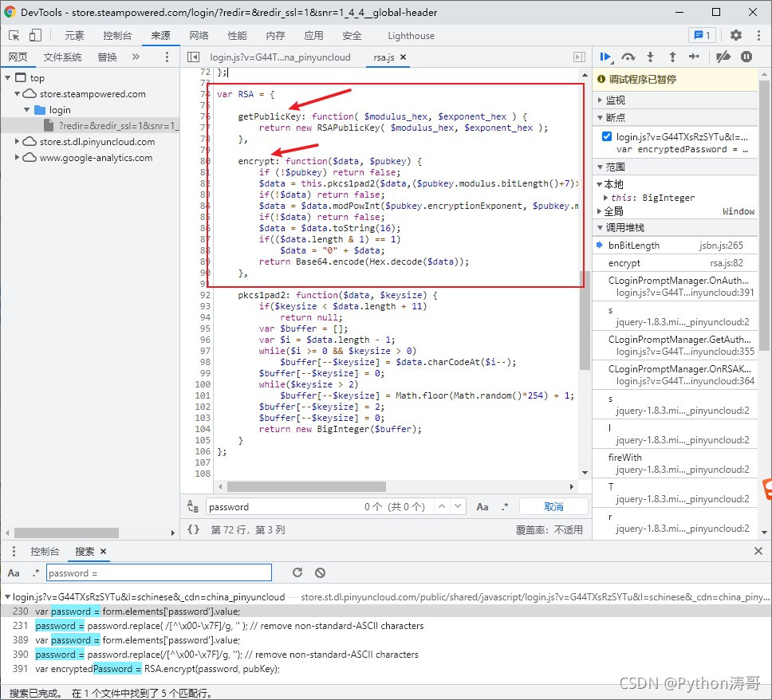Collapse the 调用堆栈 (Call Stack) section
Screen dimensions: 772x700
tap(600, 227)
